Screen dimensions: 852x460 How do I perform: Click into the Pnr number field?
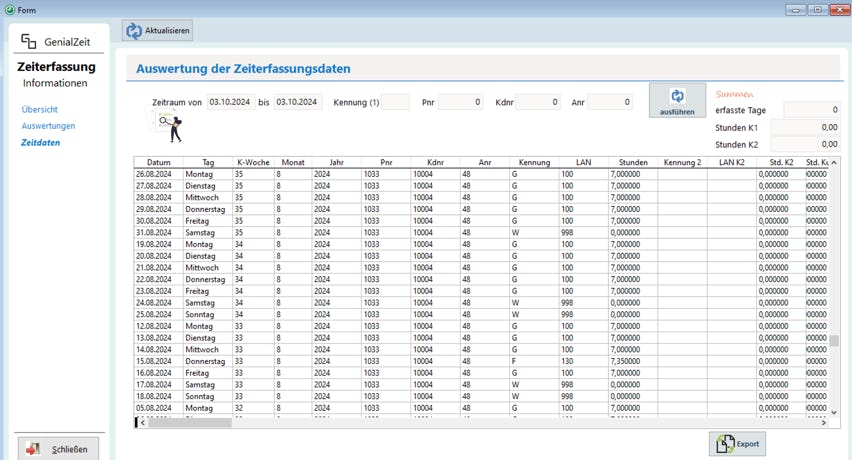click(x=461, y=102)
